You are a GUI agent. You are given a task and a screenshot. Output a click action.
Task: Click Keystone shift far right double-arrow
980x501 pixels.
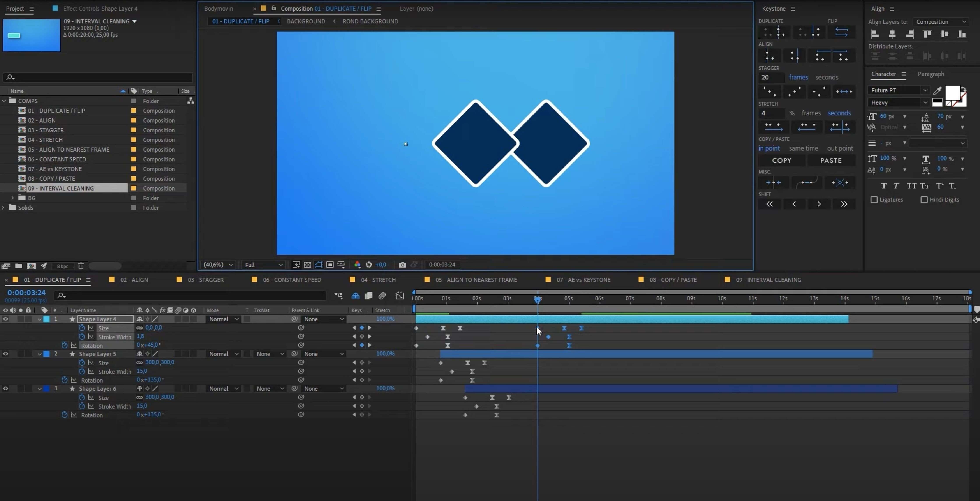[844, 204]
